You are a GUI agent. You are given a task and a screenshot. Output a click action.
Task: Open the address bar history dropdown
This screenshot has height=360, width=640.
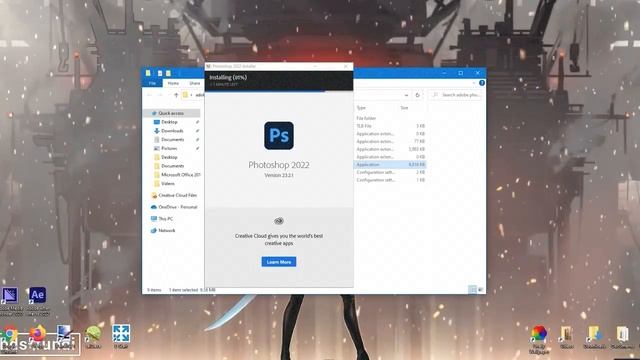tap(406, 95)
